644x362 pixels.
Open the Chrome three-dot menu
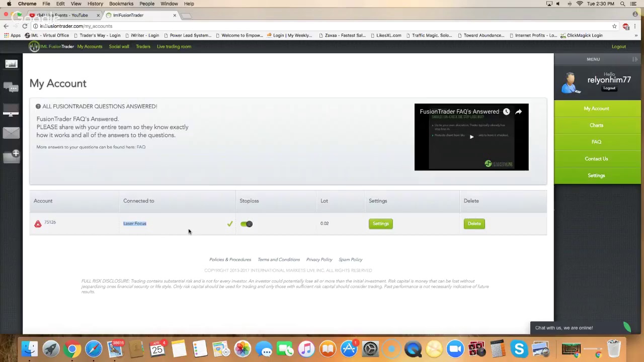tap(636, 26)
